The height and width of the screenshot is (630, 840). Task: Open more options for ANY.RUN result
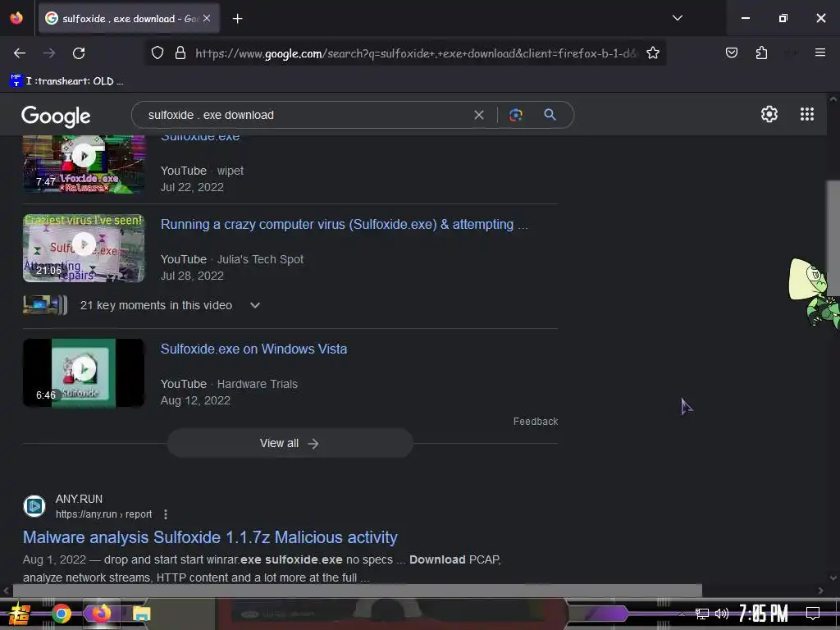pyautogui.click(x=166, y=514)
